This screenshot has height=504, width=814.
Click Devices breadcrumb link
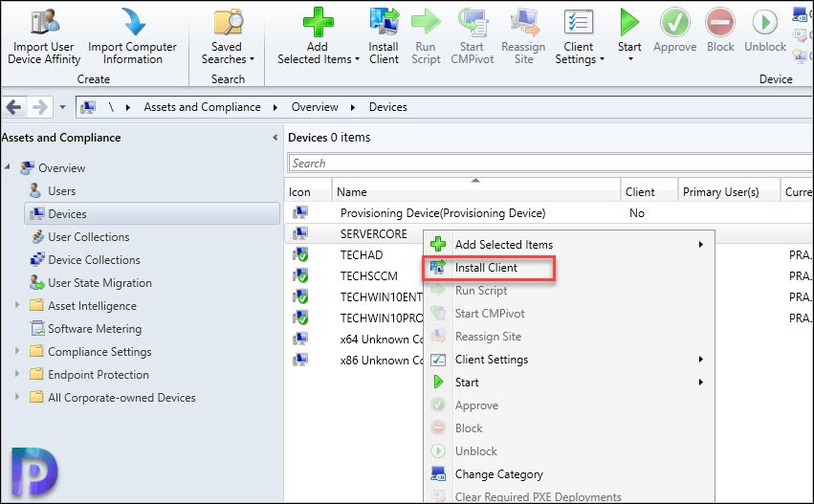pyautogui.click(x=387, y=107)
